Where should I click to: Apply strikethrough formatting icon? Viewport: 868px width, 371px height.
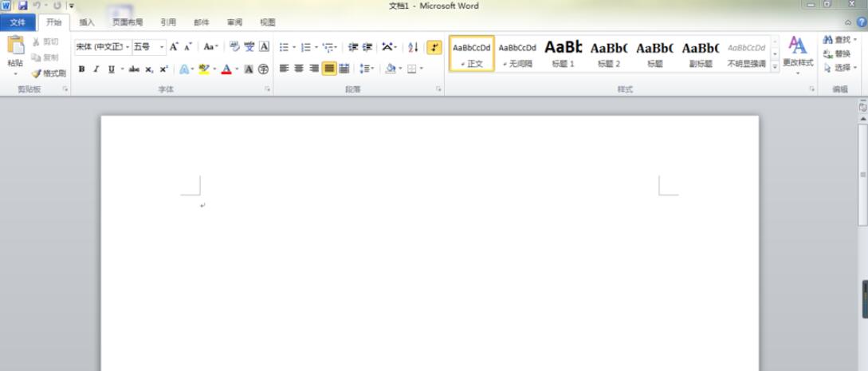(134, 69)
